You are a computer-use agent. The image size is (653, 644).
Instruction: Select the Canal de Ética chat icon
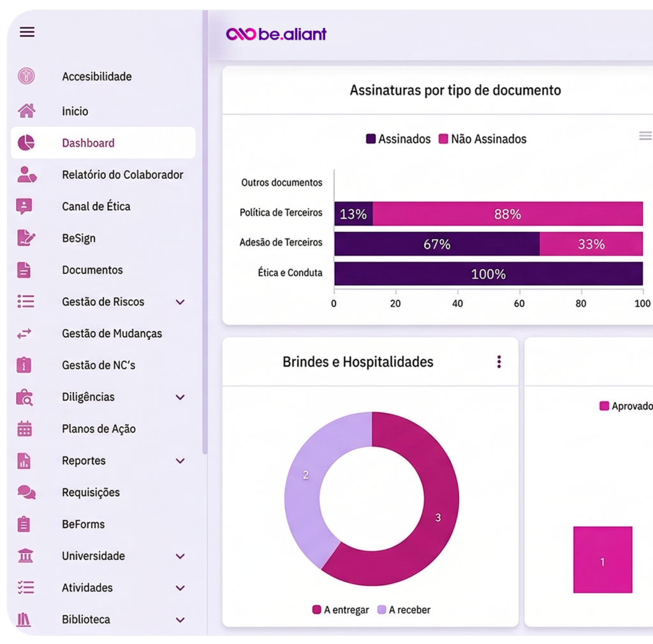[25, 207]
